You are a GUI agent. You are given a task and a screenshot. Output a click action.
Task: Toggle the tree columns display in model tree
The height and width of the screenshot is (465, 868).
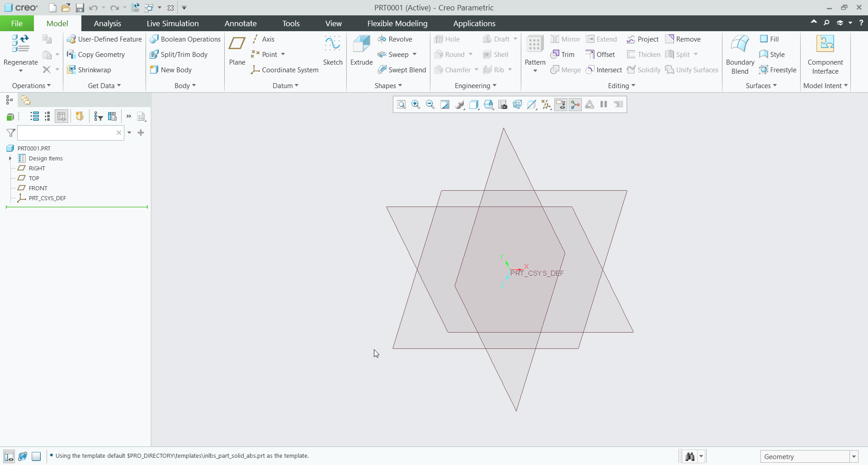pos(61,116)
